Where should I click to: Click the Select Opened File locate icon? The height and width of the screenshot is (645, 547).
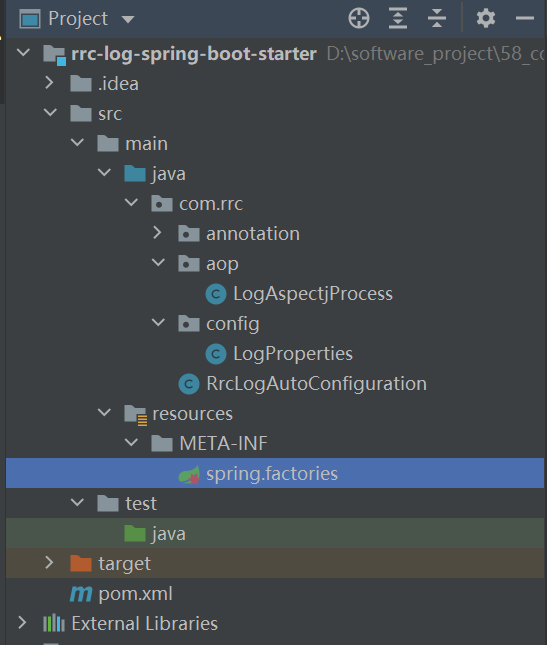point(359,19)
